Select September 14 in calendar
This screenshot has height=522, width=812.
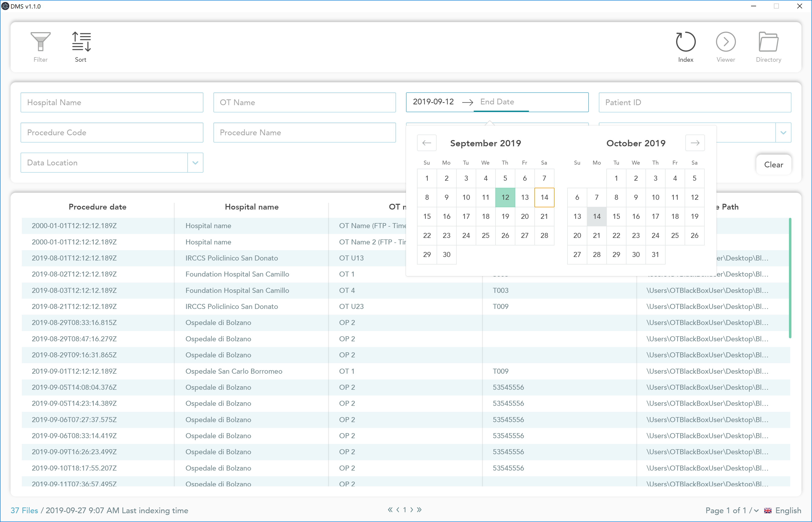pos(544,197)
